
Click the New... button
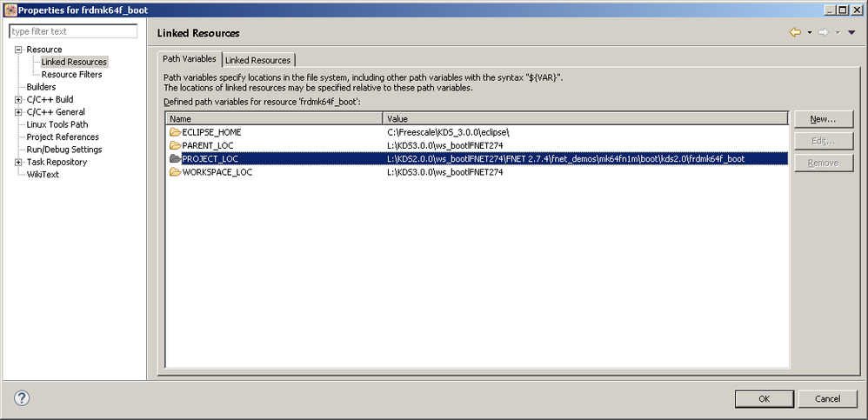coord(823,119)
